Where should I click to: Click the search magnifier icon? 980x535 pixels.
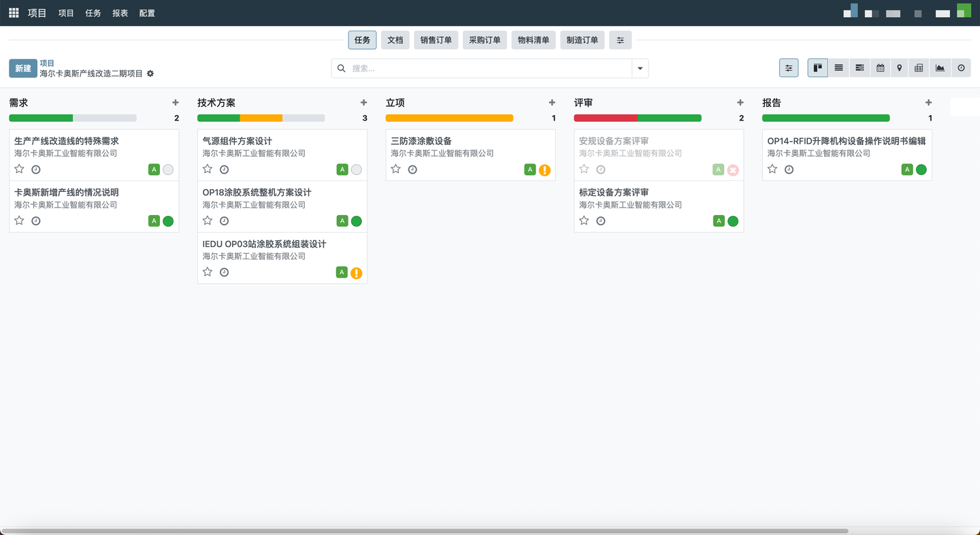tap(342, 68)
